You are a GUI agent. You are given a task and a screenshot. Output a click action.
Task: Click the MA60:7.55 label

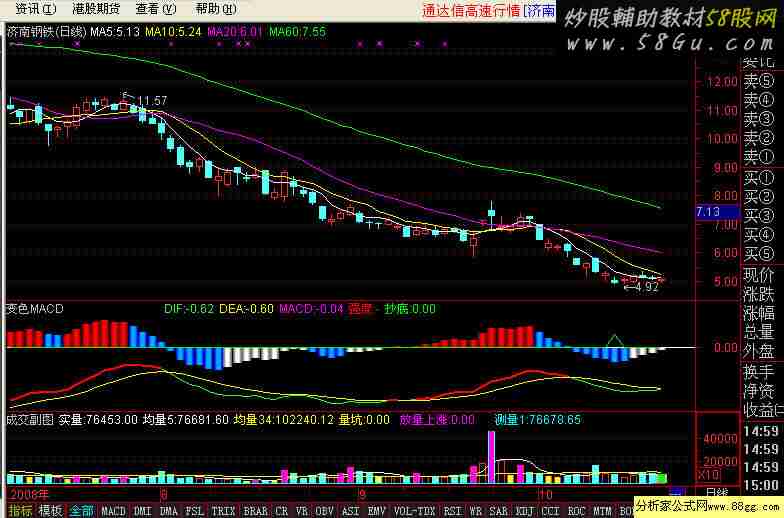point(298,32)
